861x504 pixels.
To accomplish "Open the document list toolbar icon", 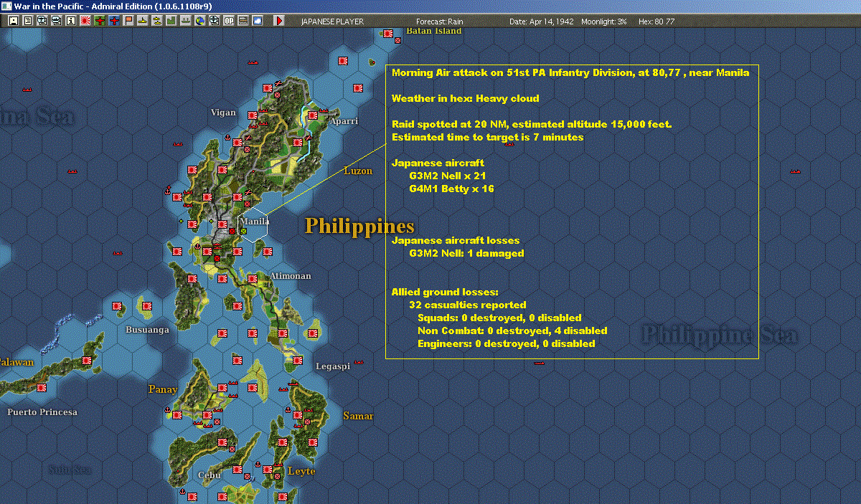I will tap(28, 21).
